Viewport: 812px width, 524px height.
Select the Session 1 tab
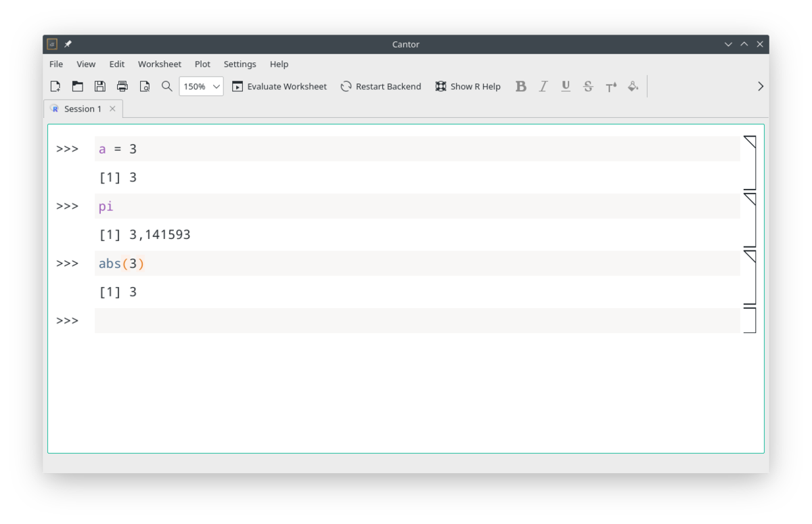82,108
